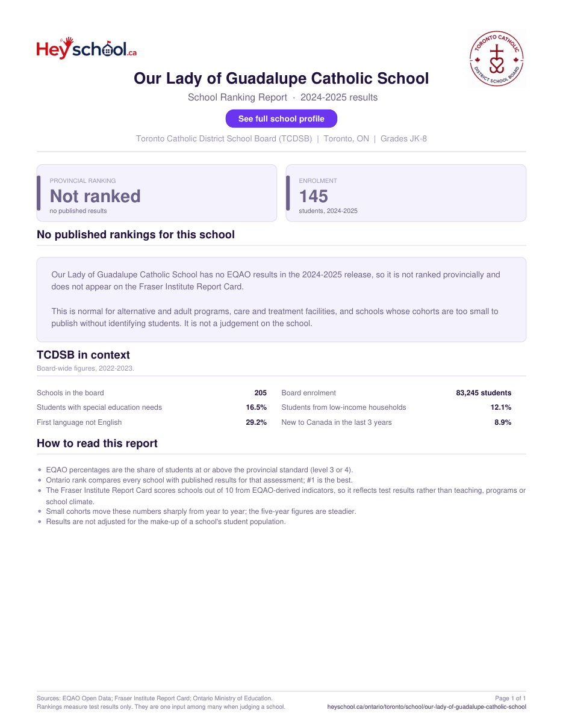
Task: Click the First language not English row
Action: click(x=152, y=422)
